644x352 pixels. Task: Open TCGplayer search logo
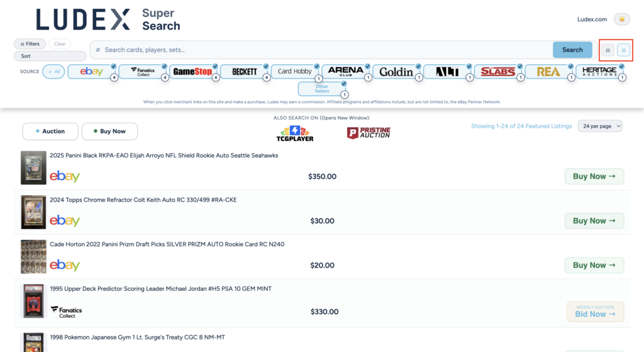coord(295,133)
